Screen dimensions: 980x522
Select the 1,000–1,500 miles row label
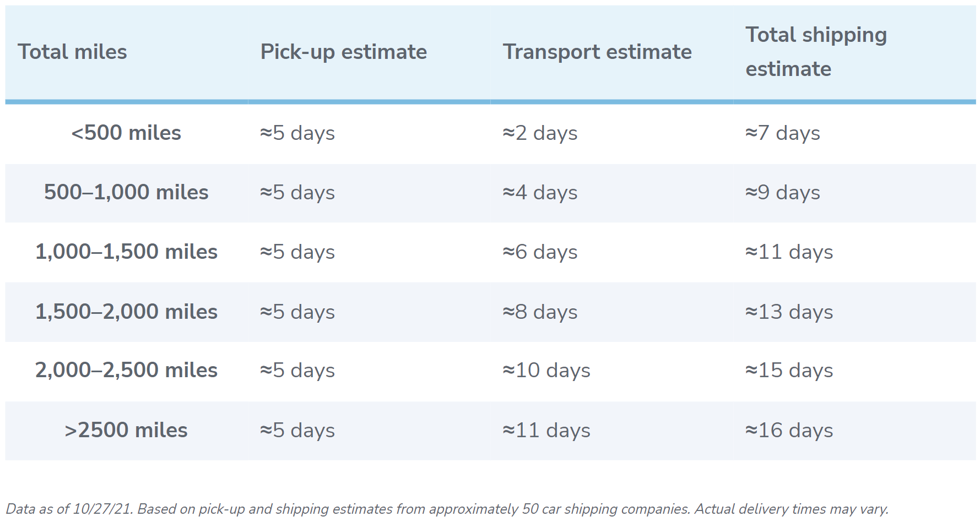(126, 252)
